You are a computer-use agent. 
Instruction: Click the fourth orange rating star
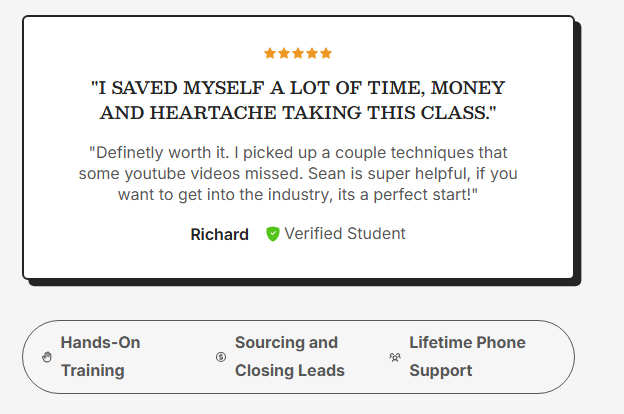click(x=312, y=53)
